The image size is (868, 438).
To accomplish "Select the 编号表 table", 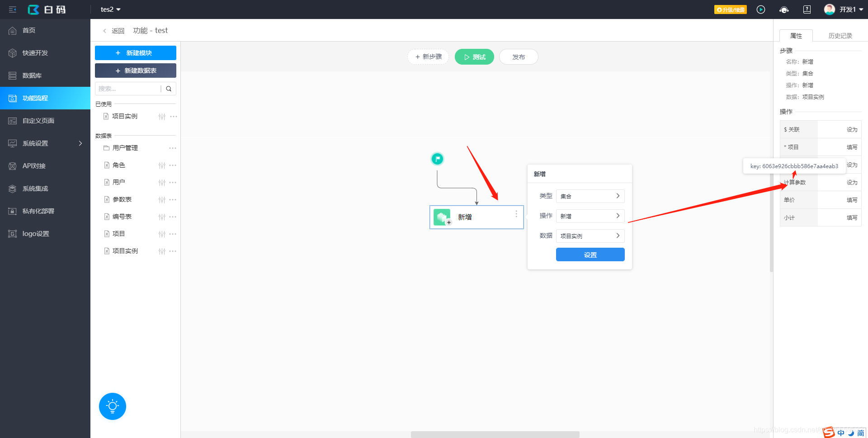I will (x=122, y=217).
